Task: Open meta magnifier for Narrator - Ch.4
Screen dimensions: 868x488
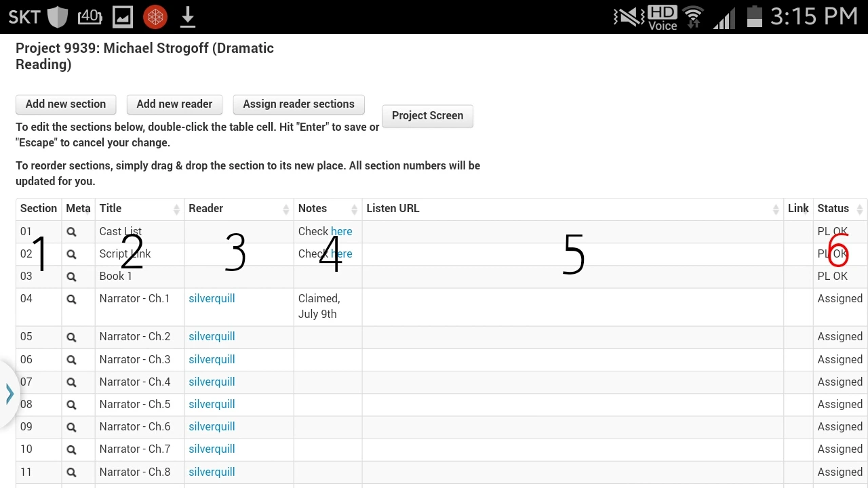Action: click(71, 382)
